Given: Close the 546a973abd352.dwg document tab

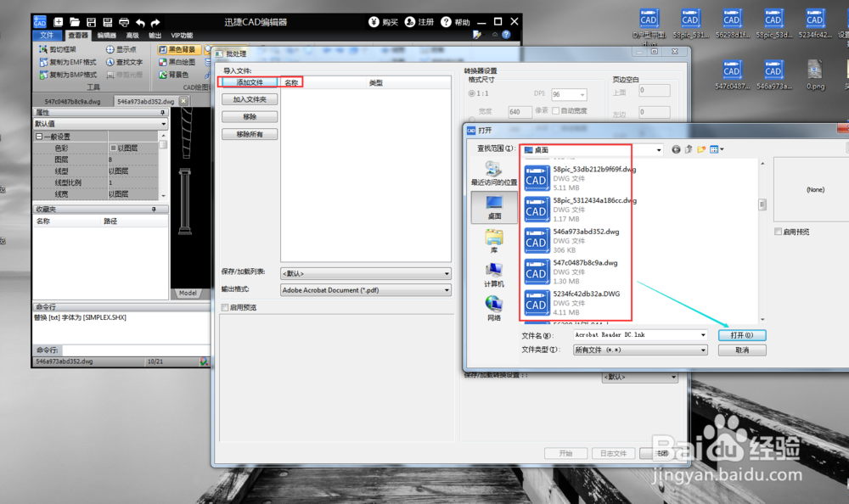Looking at the screenshot, I should (183, 101).
